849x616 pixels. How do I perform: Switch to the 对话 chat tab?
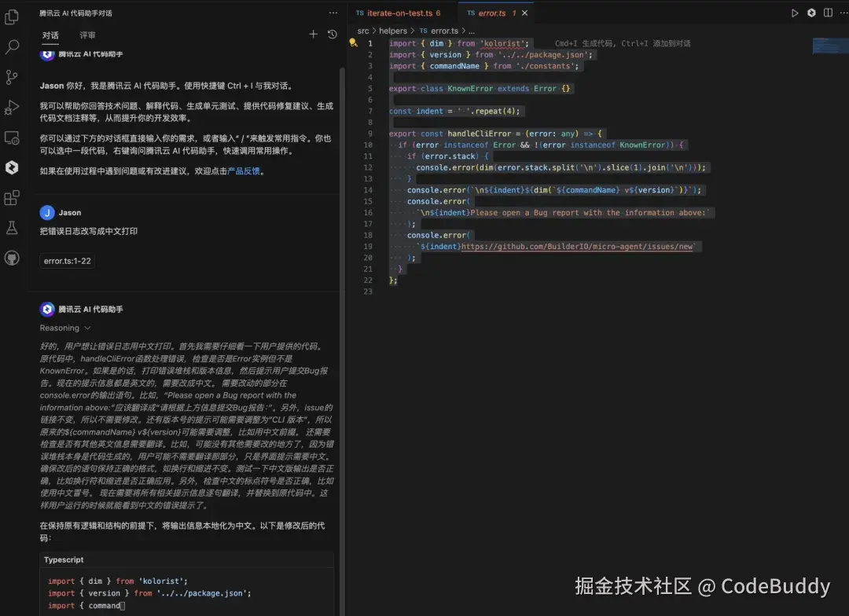pyautogui.click(x=50, y=35)
